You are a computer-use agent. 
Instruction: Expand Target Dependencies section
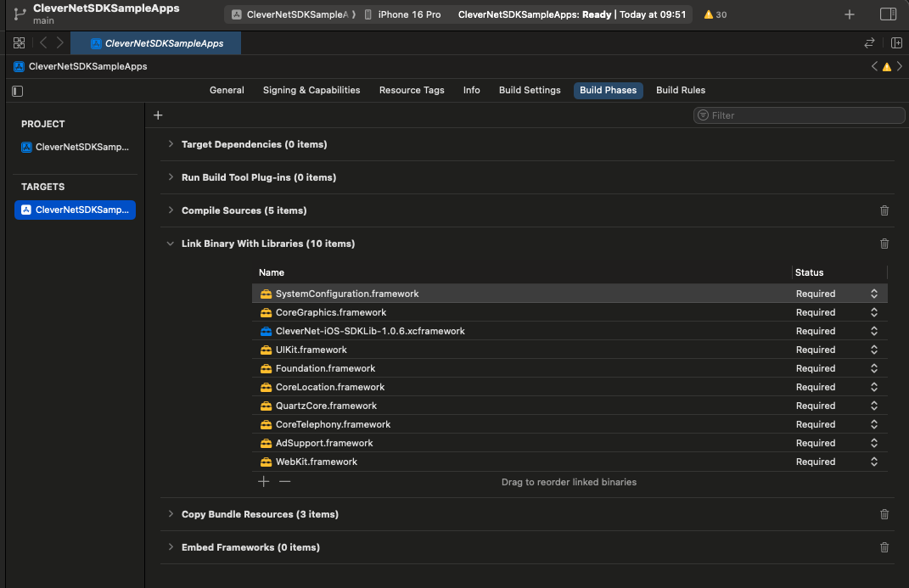171,143
